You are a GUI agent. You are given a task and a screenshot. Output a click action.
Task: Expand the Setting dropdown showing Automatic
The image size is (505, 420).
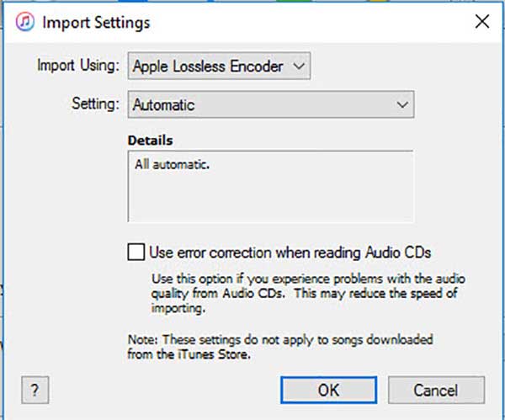[270, 105]
